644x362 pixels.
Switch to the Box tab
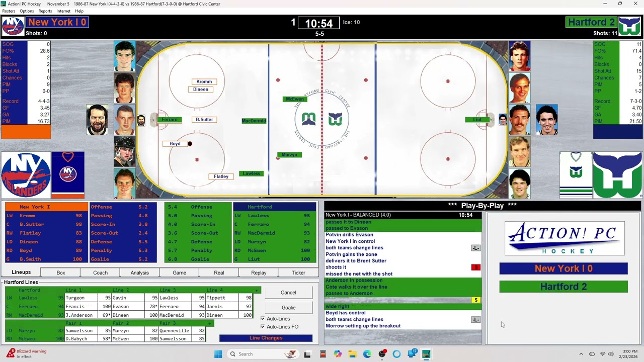(61, 273)
